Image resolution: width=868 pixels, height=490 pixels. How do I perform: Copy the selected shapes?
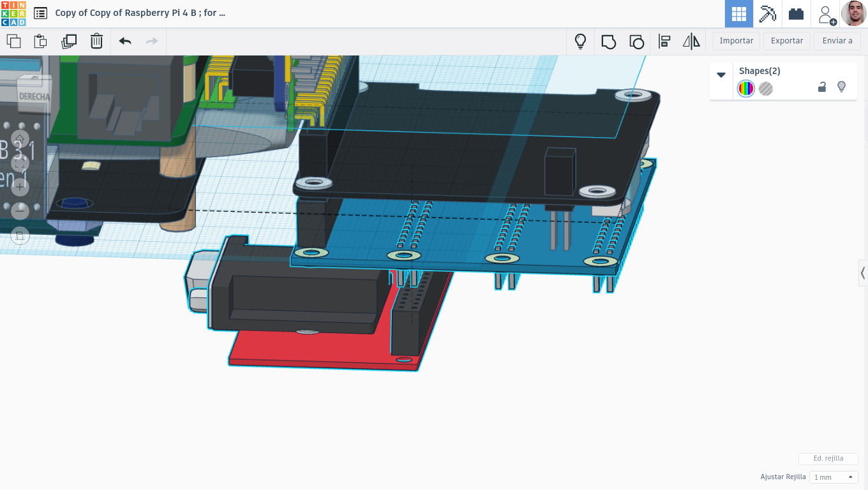coord(13,41)
